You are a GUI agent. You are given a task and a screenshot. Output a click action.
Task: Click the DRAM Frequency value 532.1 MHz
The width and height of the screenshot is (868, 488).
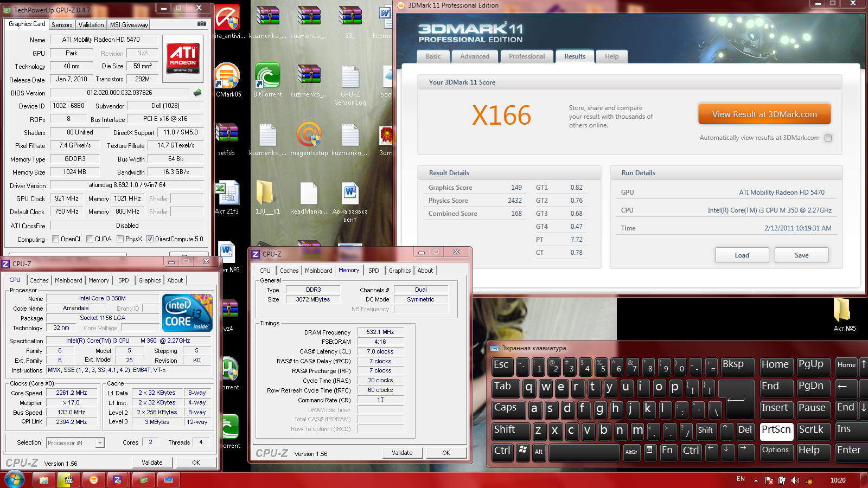(380, 332)
